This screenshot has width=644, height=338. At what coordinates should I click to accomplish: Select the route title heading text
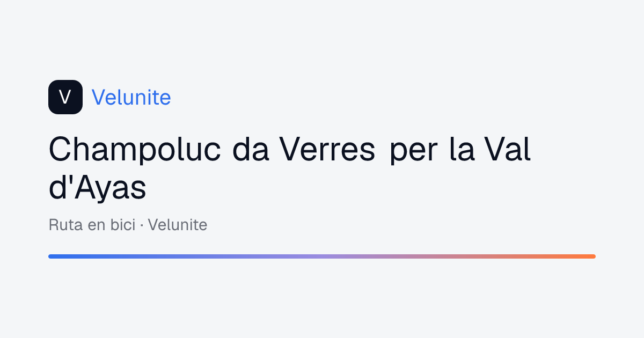[x=290, y=169]
